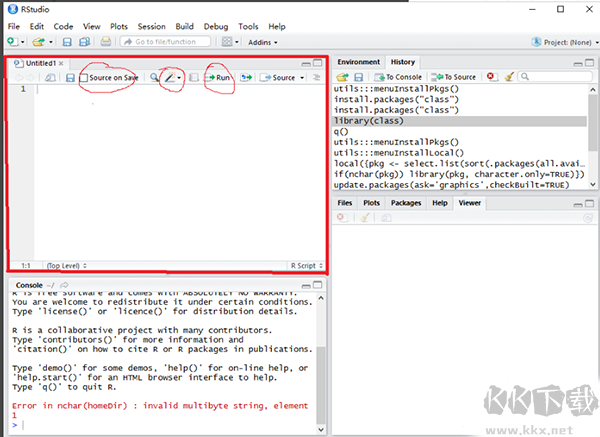This screenshot has width=600, height=437.
Task: Open the Tools menu
Action: (x=248, y=26)
